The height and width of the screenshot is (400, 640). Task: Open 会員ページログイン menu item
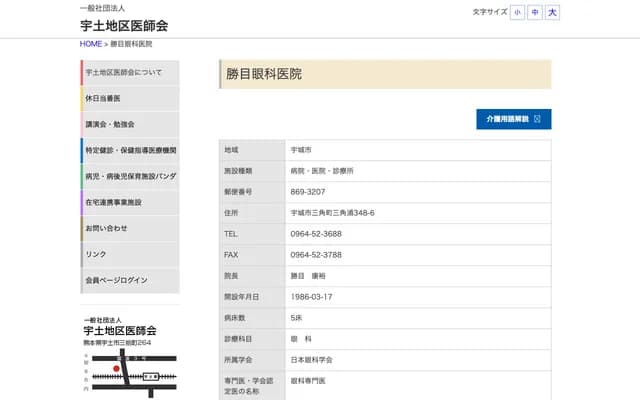tap(130, 280)
